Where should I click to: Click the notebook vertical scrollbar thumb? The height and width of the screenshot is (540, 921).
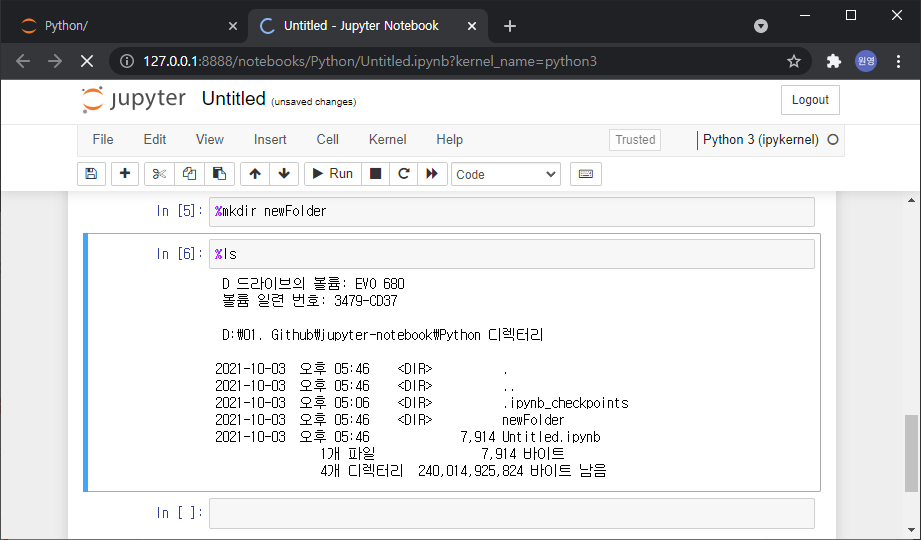[911, 453]
